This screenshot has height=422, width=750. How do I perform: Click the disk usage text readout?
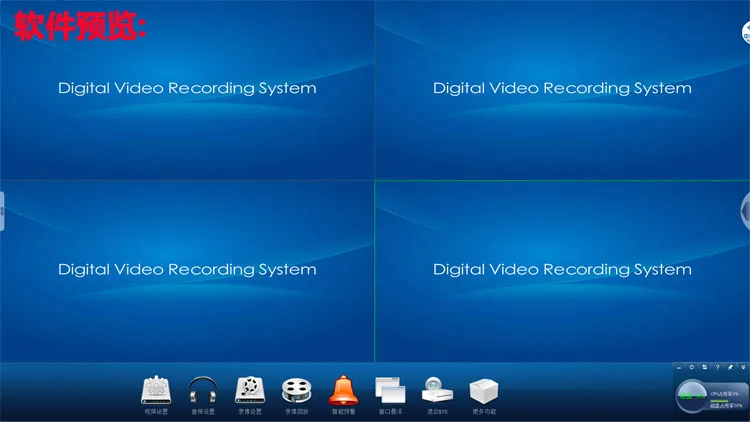726,406
